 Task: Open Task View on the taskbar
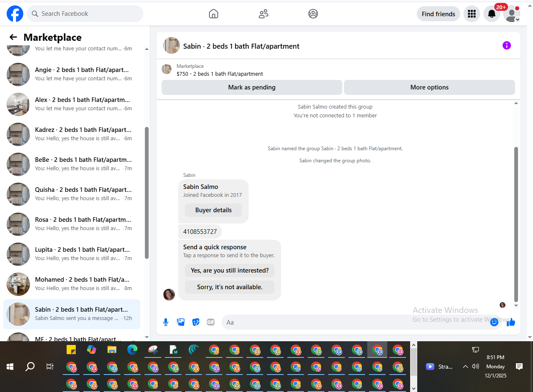[x=50, y=367]
